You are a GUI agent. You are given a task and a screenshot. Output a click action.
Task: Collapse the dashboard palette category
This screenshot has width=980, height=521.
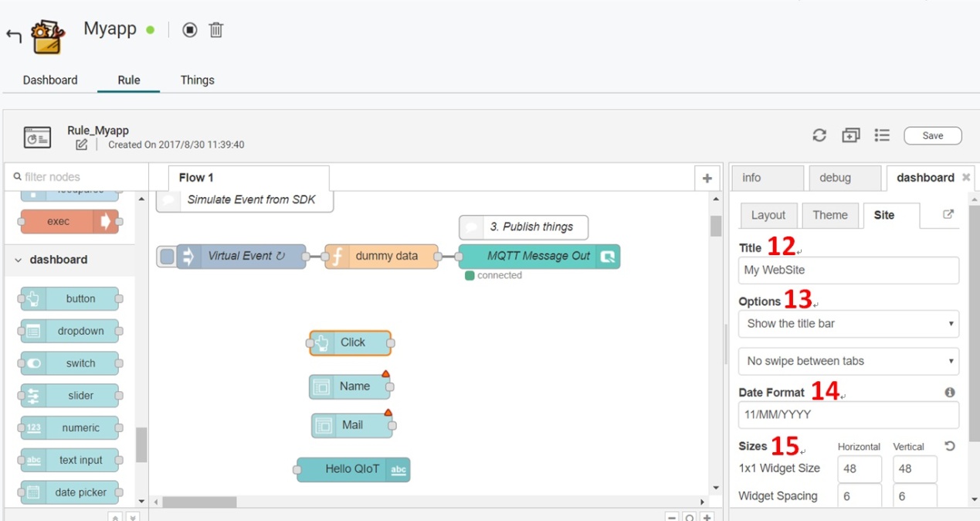tap(19, 260)
